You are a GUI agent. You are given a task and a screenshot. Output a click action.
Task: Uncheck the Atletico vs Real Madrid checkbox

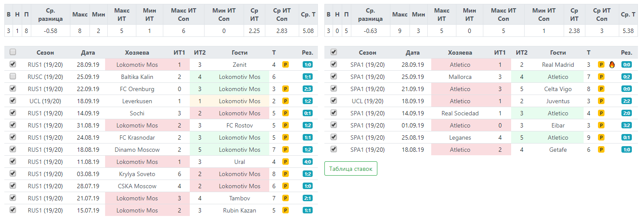pos(334,64)
